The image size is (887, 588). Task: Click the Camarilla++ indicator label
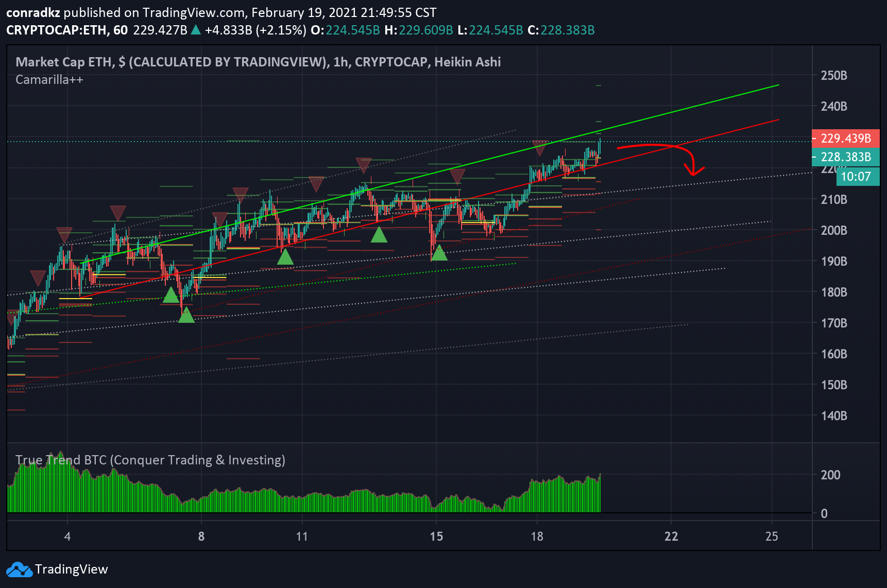click(49, 80)
